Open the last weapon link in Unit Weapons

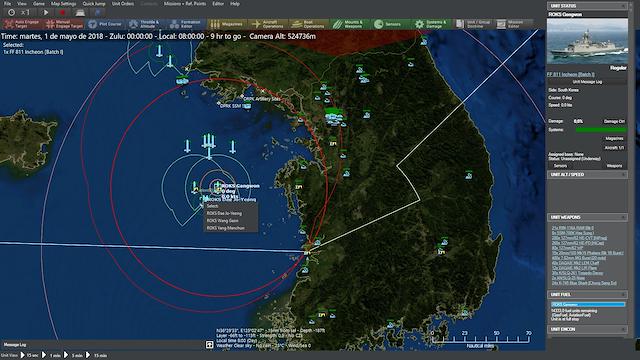[x=584, y=283]
